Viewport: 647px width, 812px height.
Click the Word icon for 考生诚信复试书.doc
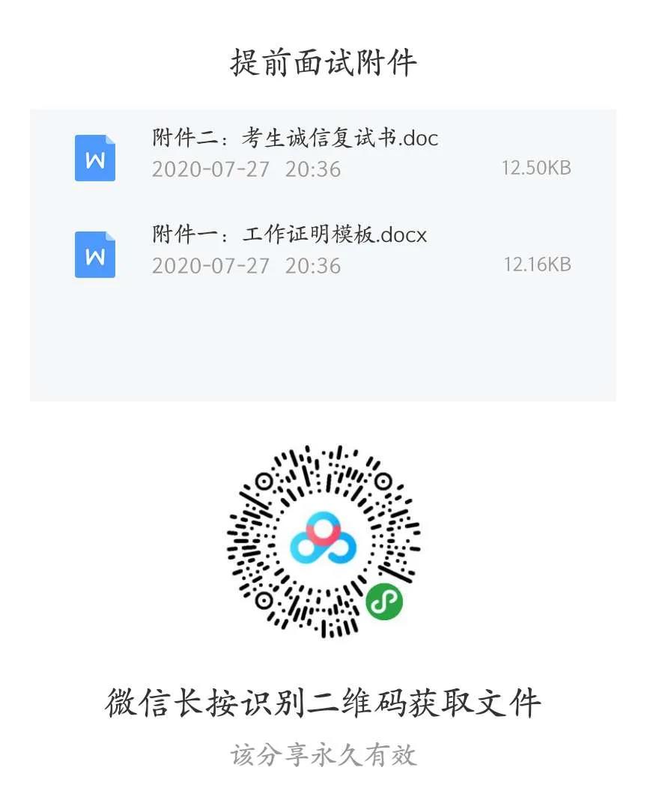tap(94, 158)
